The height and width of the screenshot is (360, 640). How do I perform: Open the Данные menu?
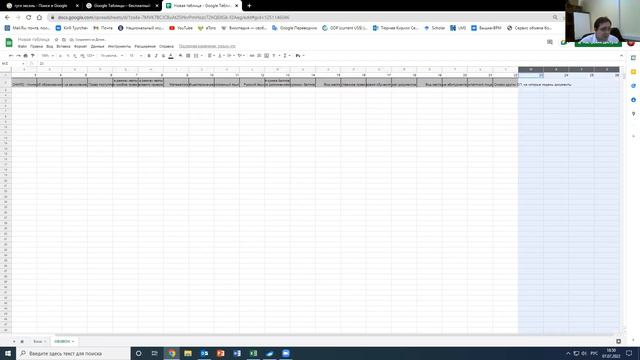click(98, 47)
